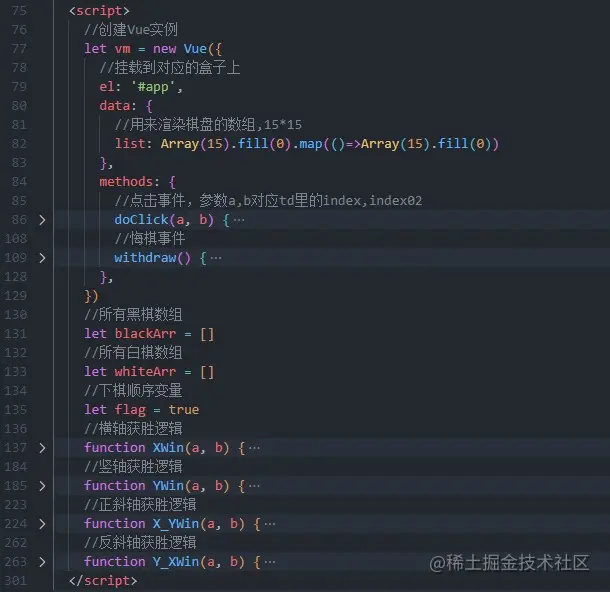Click the YWin function name
The width and height of the screenshot is (610, 592).
pyautogui.click(x=168, y=486)
